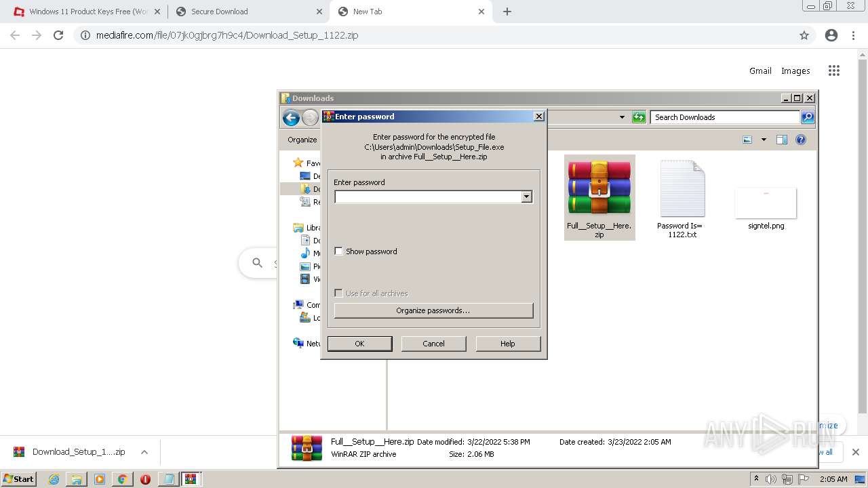Bookmark this page with star icon

804,35
